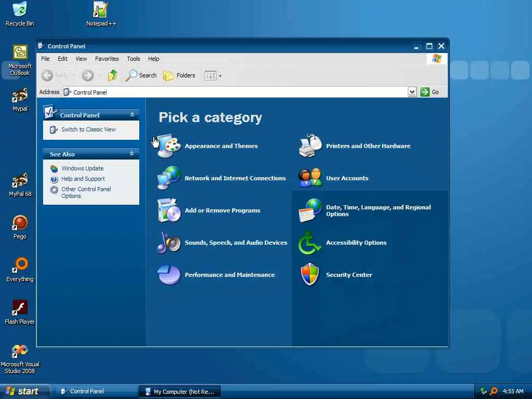Viewport: 532px width, 399px height.
Task: Open the Favorites menu
Action: (107, 59)
